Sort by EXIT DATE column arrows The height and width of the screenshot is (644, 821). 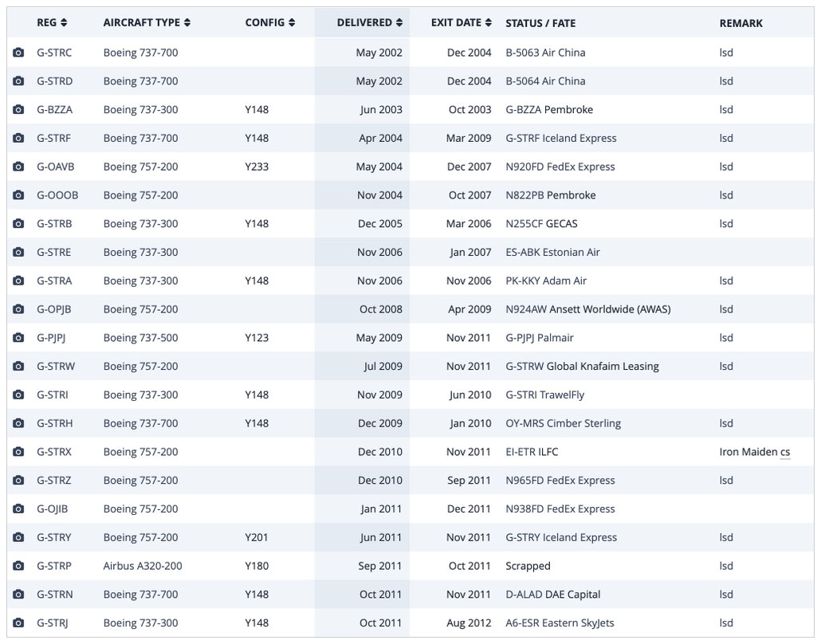click(488, 22)
